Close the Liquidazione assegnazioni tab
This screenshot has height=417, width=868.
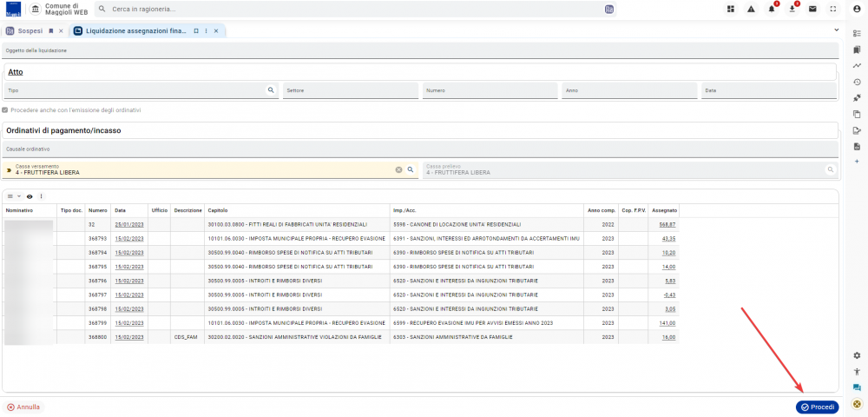(216, 31)
